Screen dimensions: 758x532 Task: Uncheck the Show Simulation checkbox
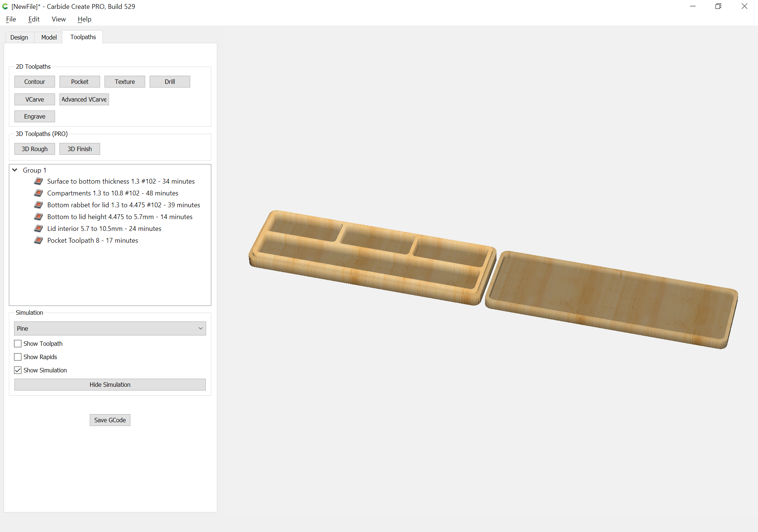(x=18, y=370)
